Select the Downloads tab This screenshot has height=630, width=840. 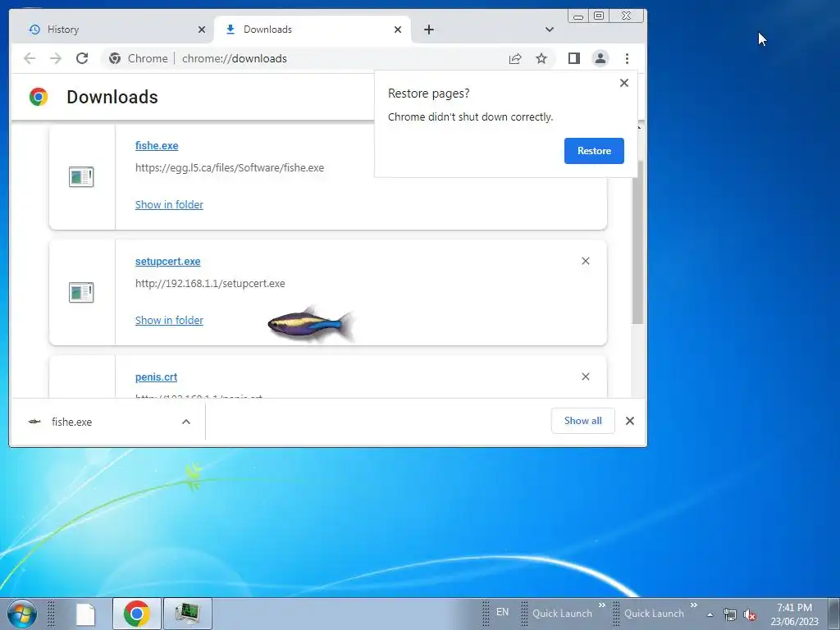coord(313,30)
